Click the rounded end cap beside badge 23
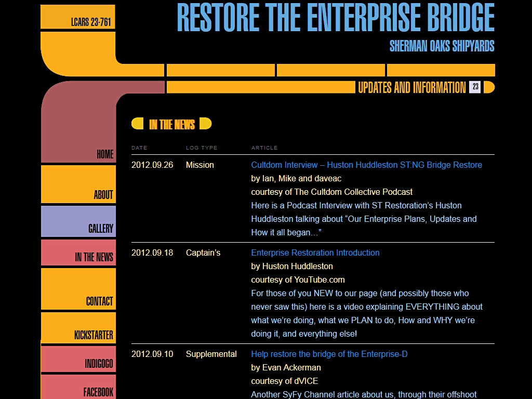Image resolution: width=532 pixels, height=399 pixels. (489, 87)
